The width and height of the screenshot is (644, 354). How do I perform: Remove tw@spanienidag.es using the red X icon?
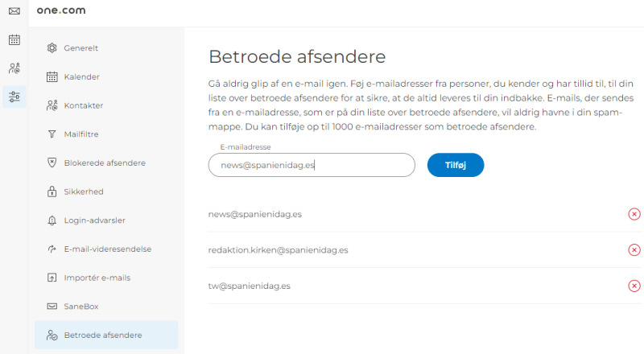634,286
